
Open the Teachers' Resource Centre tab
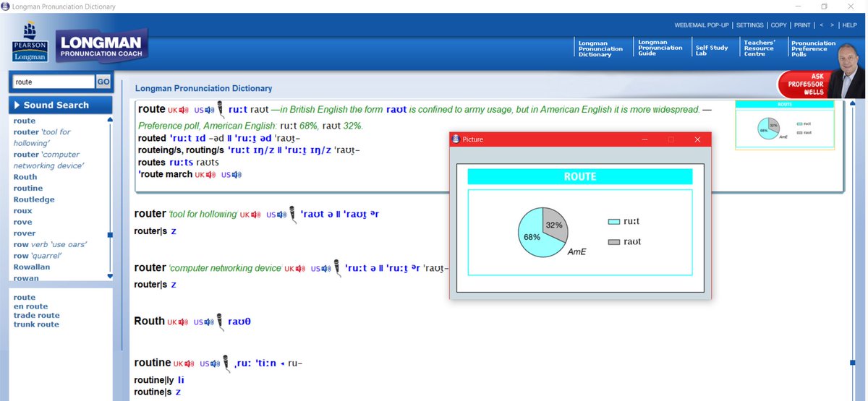(x=760, y=48)
